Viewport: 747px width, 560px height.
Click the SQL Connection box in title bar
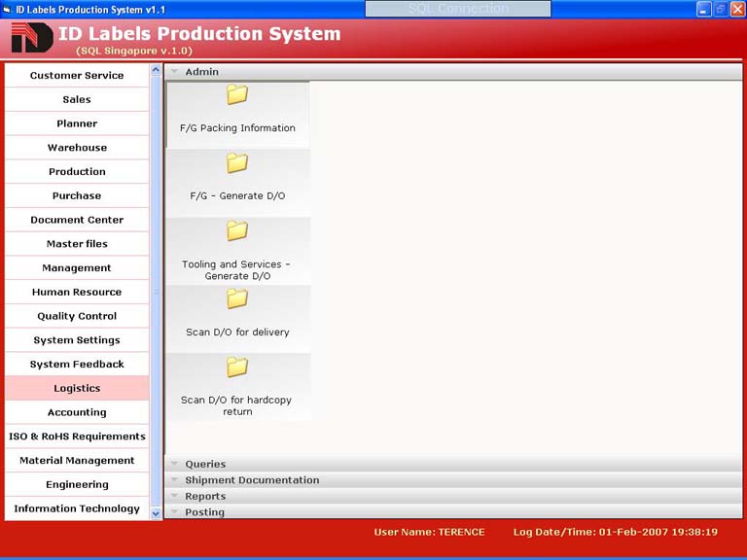pyautogui.click(x=457, y=9)
